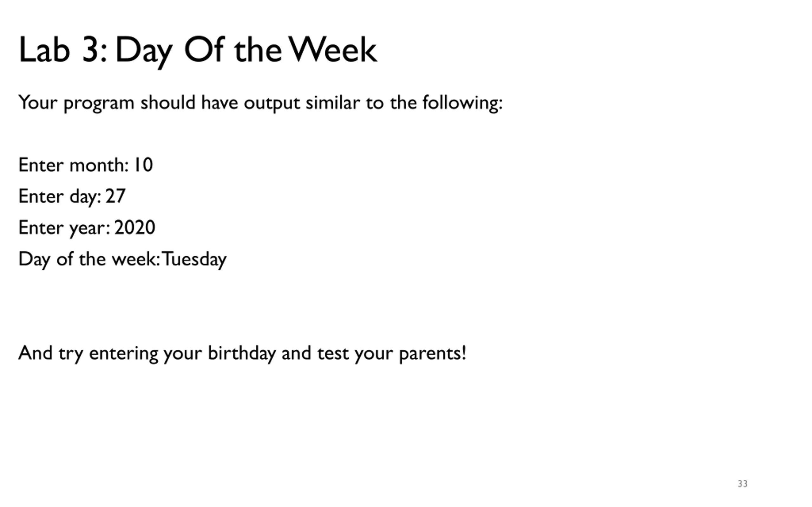Select the day value 27

115,196
